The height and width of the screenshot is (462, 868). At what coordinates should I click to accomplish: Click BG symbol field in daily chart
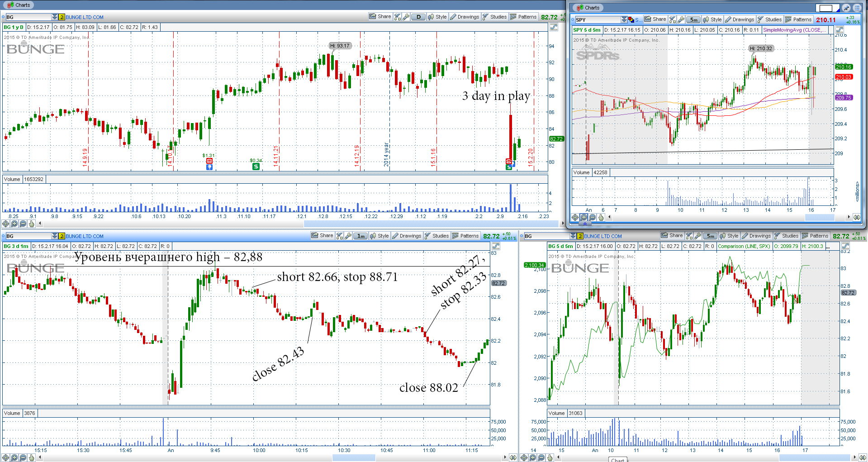tap(28, 17)
